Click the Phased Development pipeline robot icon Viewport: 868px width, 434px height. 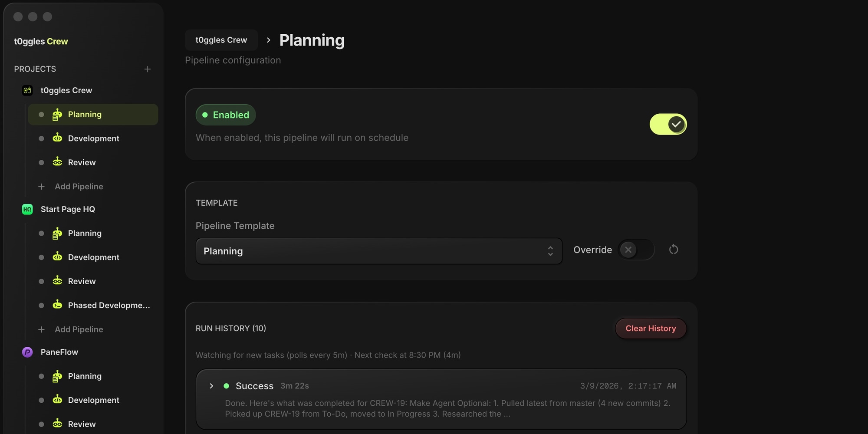(x=57, y=305)
